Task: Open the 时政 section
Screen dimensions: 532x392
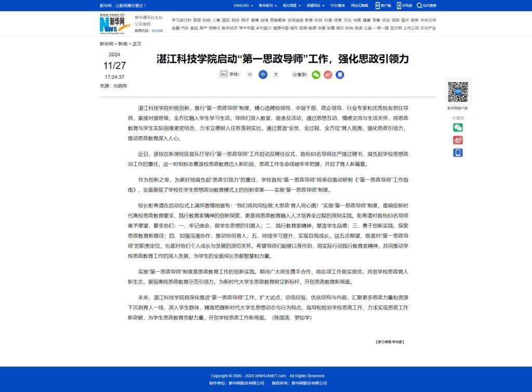Action: [x=207, y=20]
